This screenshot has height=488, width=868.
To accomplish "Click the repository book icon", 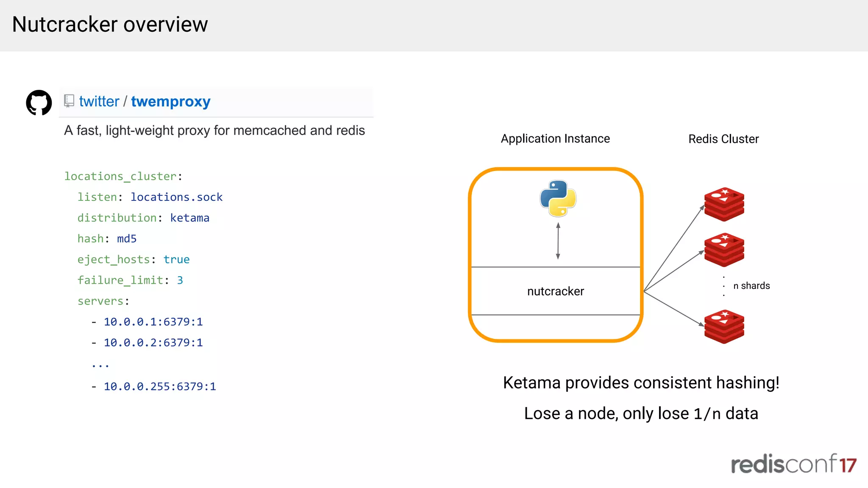I will (x=69, y=101).
